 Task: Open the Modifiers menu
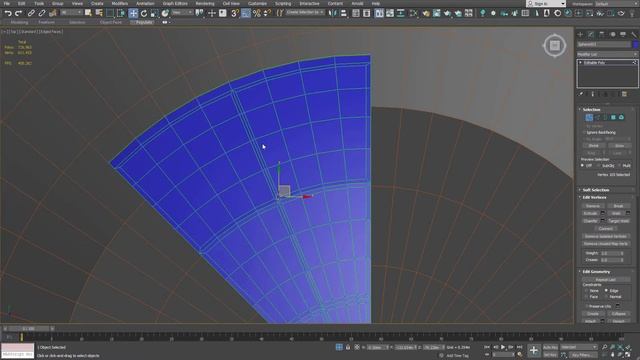pos(120,3)
